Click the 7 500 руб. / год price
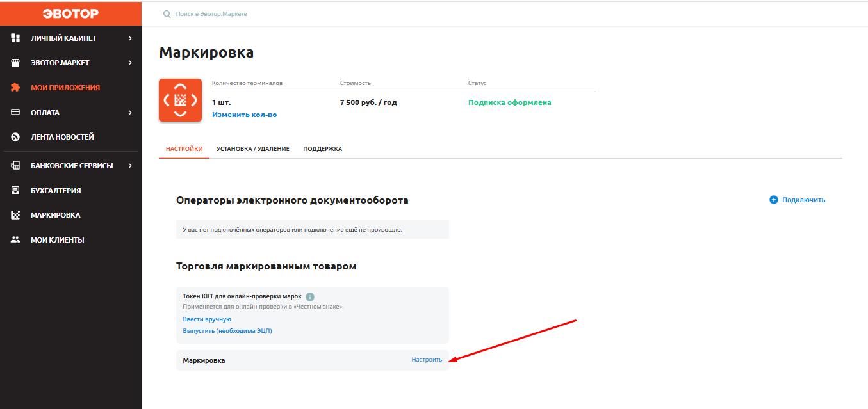 tap(368, 102)
